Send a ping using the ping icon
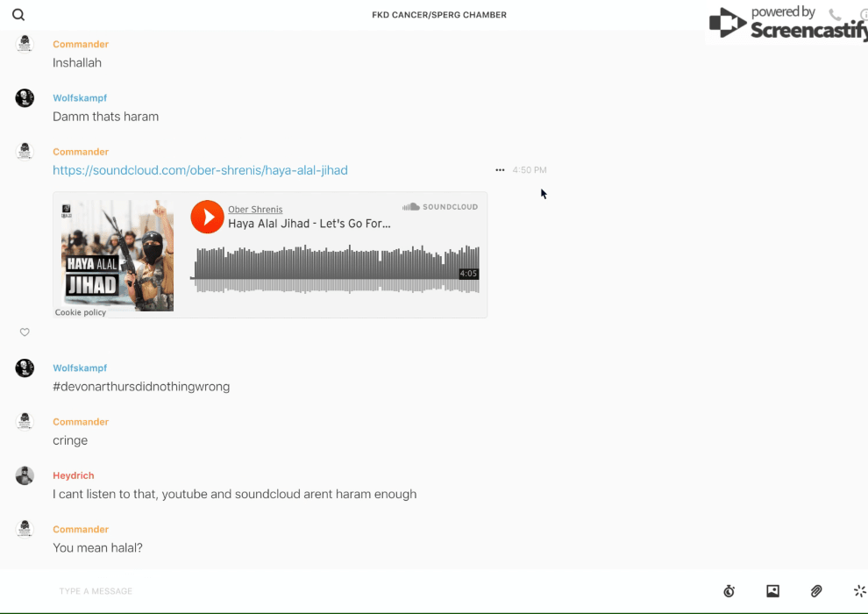868x614 pixels. (x=859, y=591)
